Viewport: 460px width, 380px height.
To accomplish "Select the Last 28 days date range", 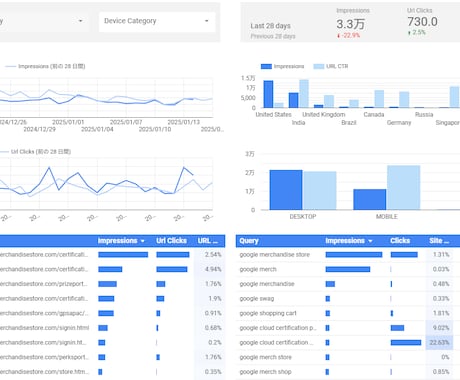I will pyautogui.click(x=270, y=26).
